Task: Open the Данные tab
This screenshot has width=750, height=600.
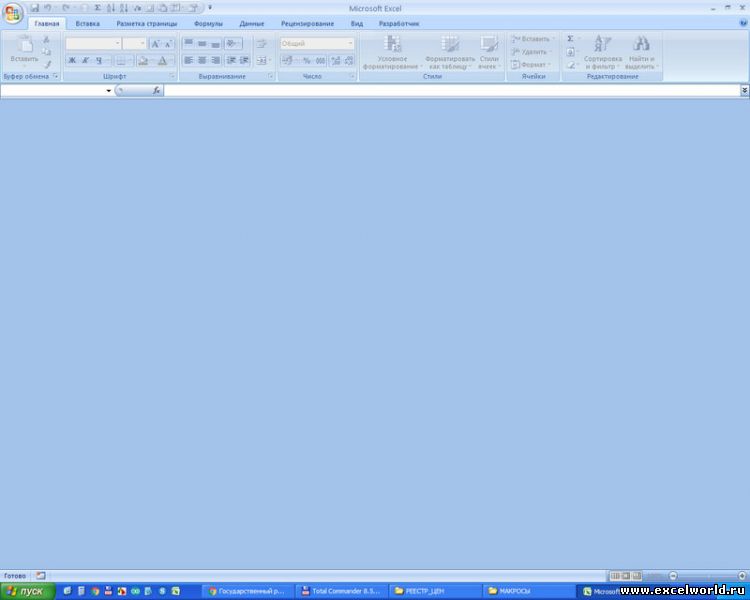Action: (252, 23)
